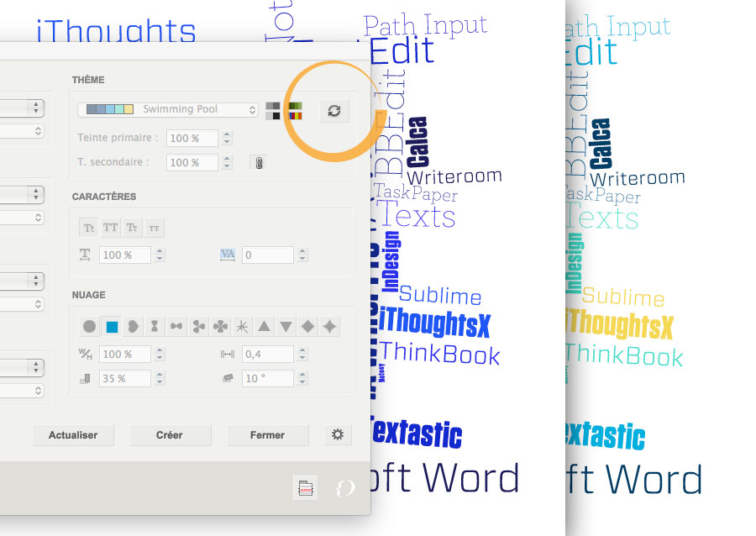The height and width of the screenshot is (536, 756).
Task: Select the TT all caps icon
Action: pyautogui.click(x=110, y=228)
